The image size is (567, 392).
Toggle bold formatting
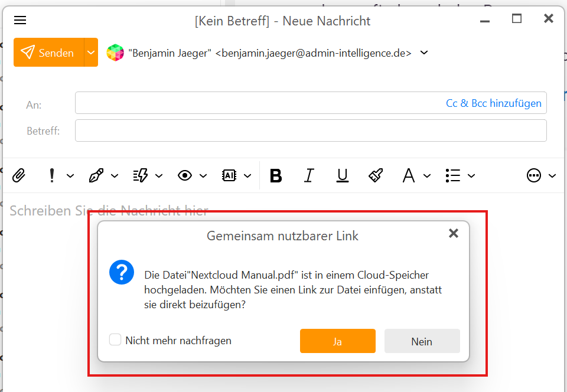(276, 176)
